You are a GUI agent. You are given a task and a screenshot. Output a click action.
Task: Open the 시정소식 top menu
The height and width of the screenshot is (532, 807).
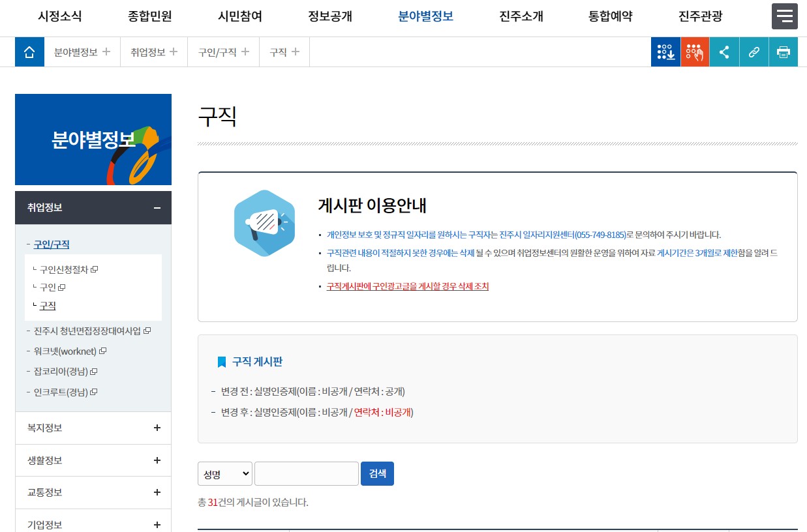click(x=60, y=17)
